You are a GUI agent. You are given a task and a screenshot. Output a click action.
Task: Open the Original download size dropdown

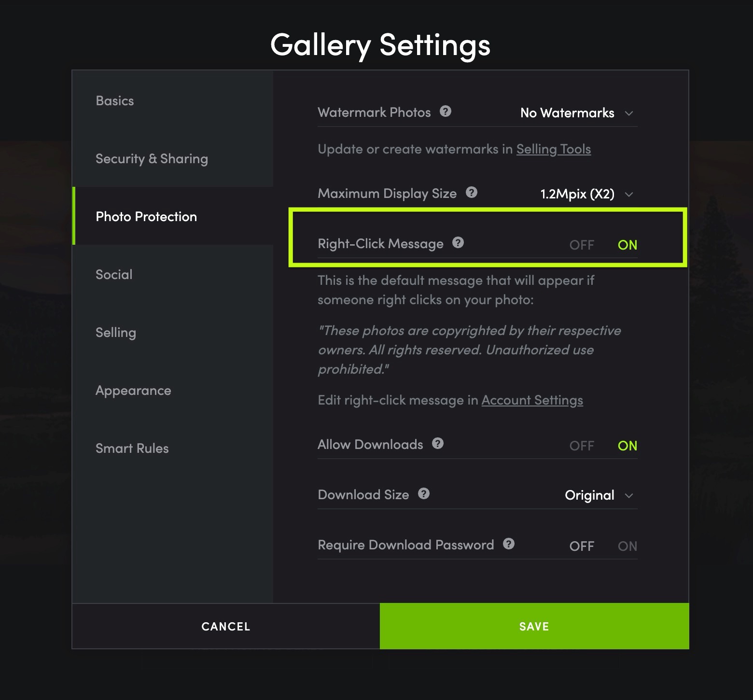(599, 495)
